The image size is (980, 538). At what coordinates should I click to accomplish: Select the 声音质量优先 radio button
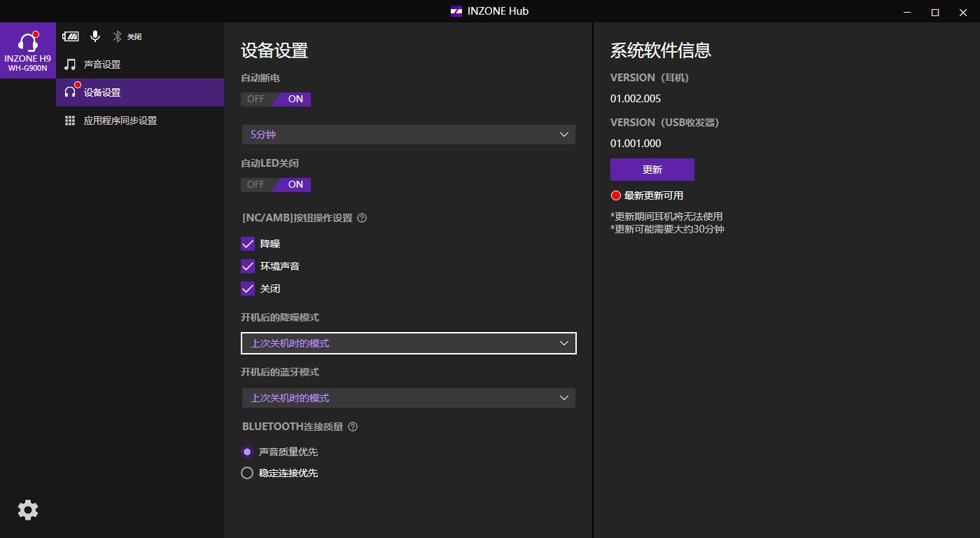tap(247, 452)
